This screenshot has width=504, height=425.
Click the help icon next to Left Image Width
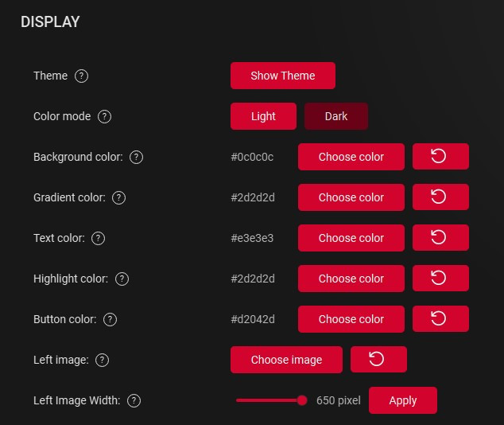tap(134, 400)
